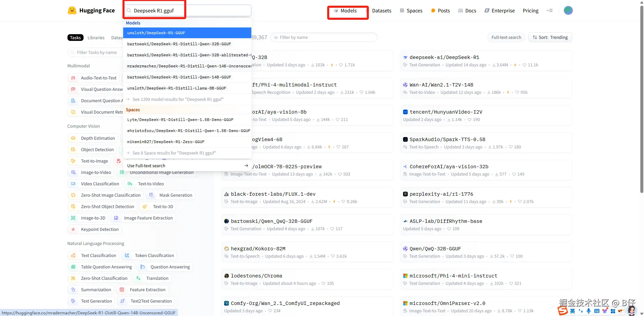This screenshot has height=316, width=644.
Task: Open the Spaces navigation item
Action: pyautogui.click(x=411, y=11)
